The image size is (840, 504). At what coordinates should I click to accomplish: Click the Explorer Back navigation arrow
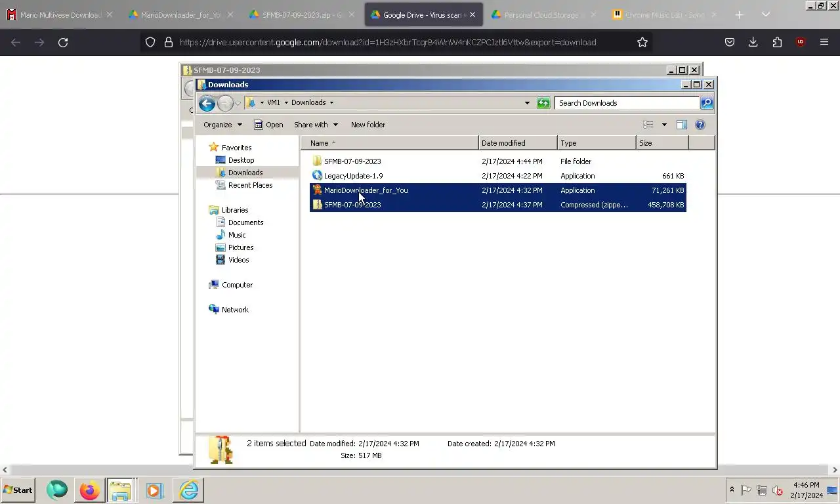[x=207, y=103]
